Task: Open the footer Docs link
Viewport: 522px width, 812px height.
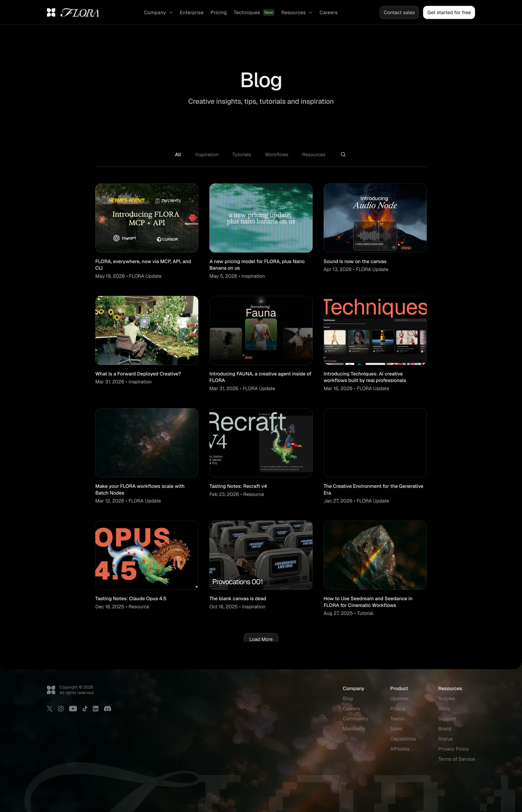Action: click(x=444, y=709)
